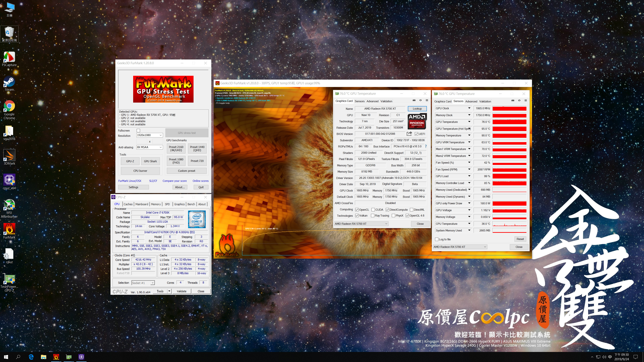Click the refresh icon in GPU-Z Sensors window
The height and width of the screenshot is (362, 644).
(x=519, y=101)
